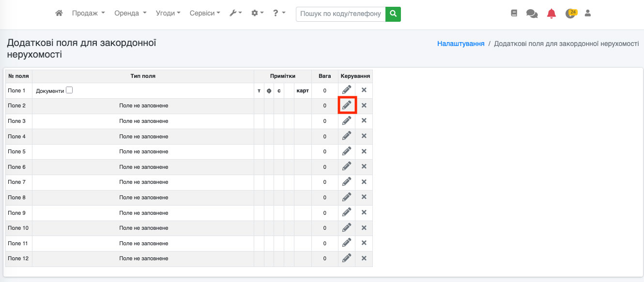The width and height of the screenshot is (644, 282).
Task: Open the book documentation icon
Action: 514,14
